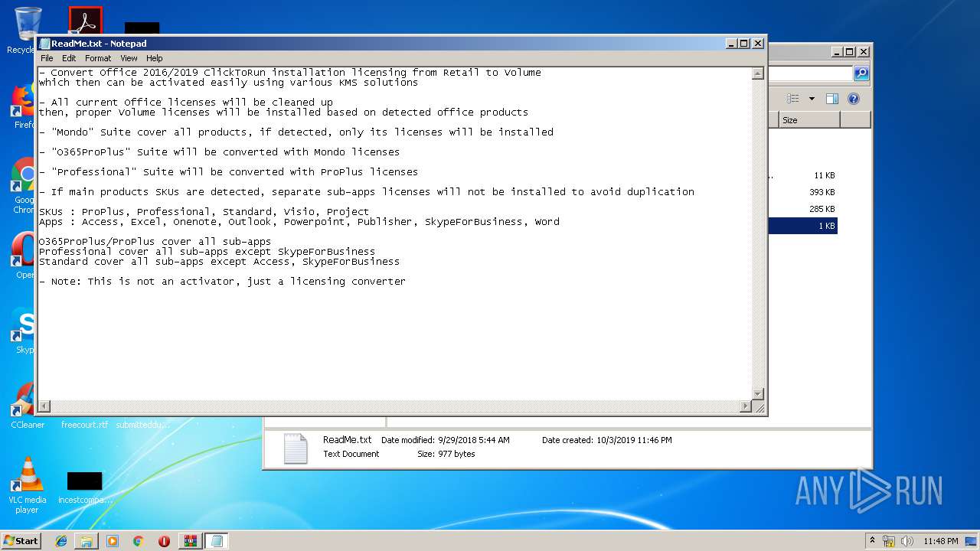Open Windows Media Player from the taskbar
This screenshot has width=980, height=551.
point(113,541)
